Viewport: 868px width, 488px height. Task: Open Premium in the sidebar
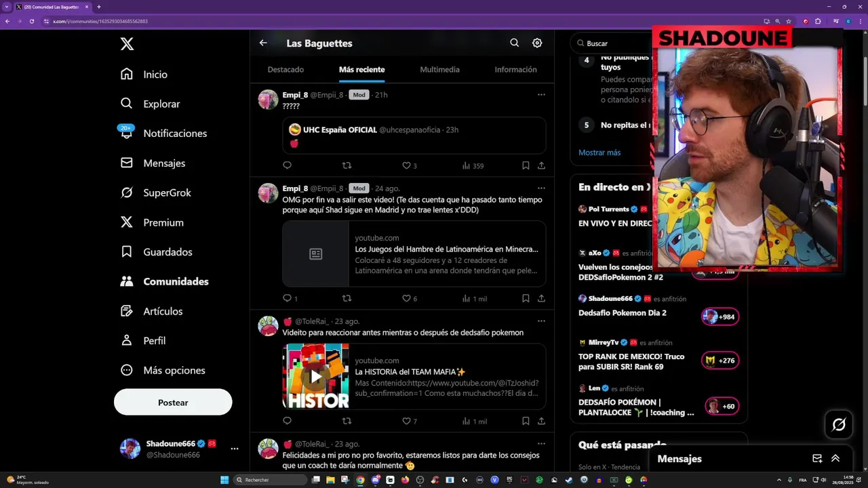click(x=152, y=222)
